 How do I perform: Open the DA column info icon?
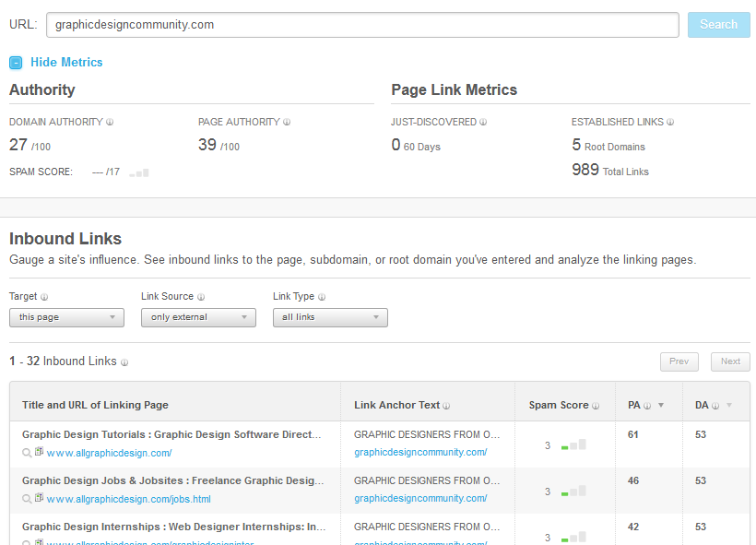pyautogui.click(x=715, y=406)
